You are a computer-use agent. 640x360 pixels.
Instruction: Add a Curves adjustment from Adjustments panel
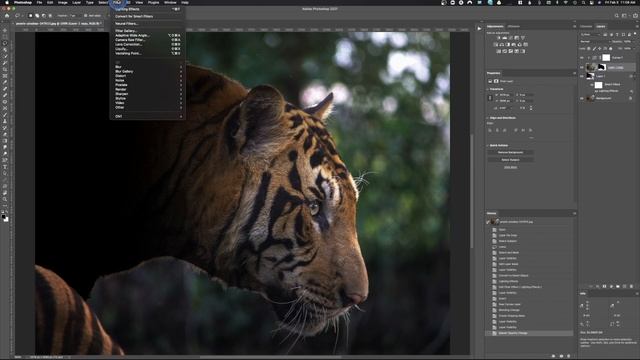[511, 38]
